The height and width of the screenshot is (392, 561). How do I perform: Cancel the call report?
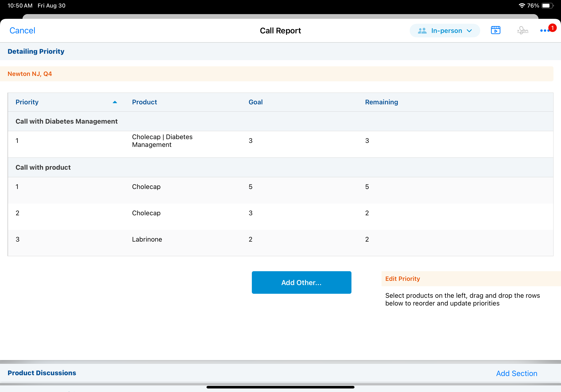pos(22,31)
